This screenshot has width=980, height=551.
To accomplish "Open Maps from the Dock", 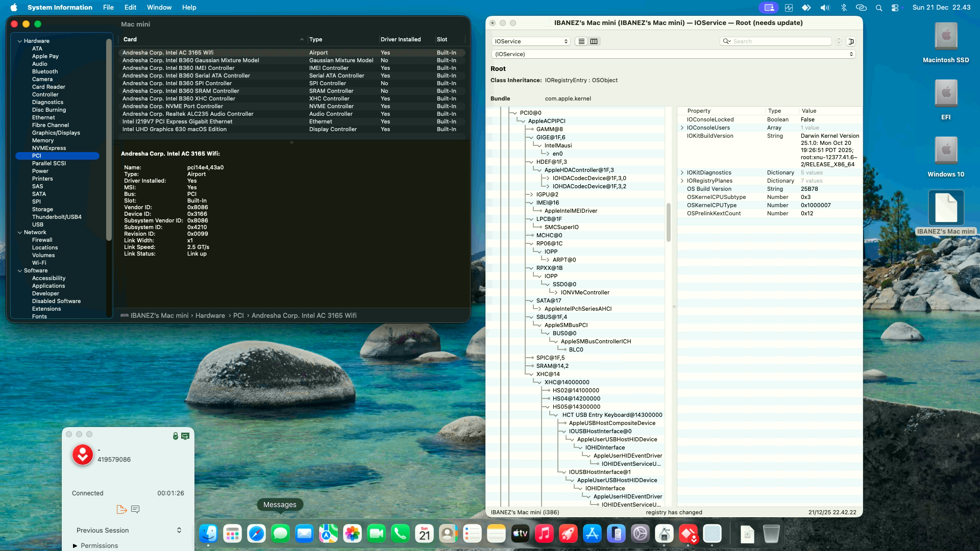I will point(328,534).
